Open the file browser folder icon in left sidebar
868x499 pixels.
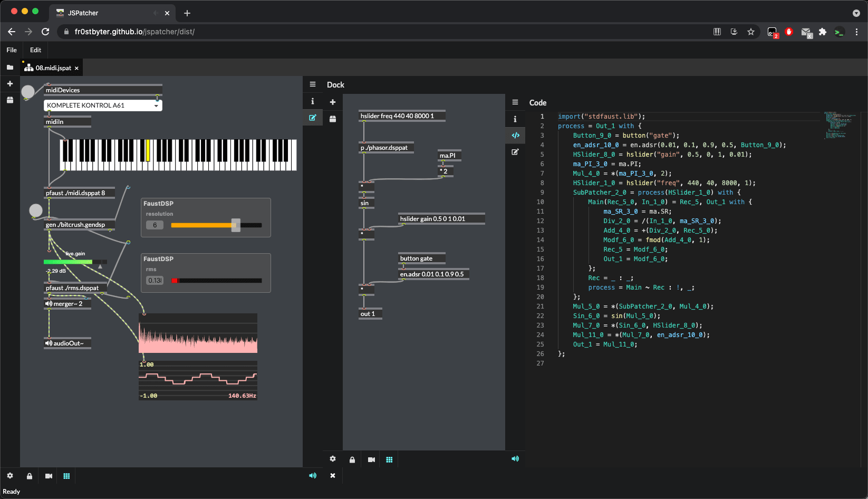click(9, 68)
